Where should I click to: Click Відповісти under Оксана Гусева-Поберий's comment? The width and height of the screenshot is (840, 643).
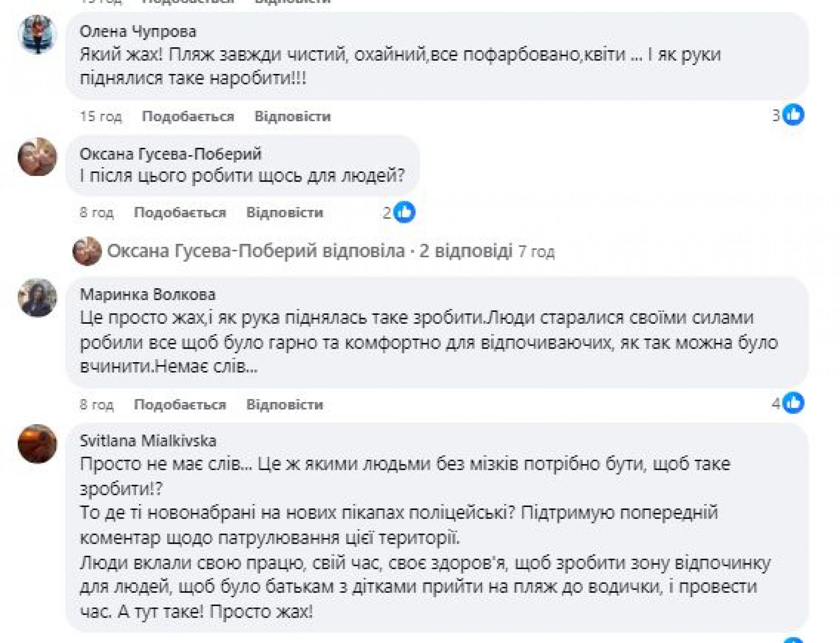tap(284, 213)
